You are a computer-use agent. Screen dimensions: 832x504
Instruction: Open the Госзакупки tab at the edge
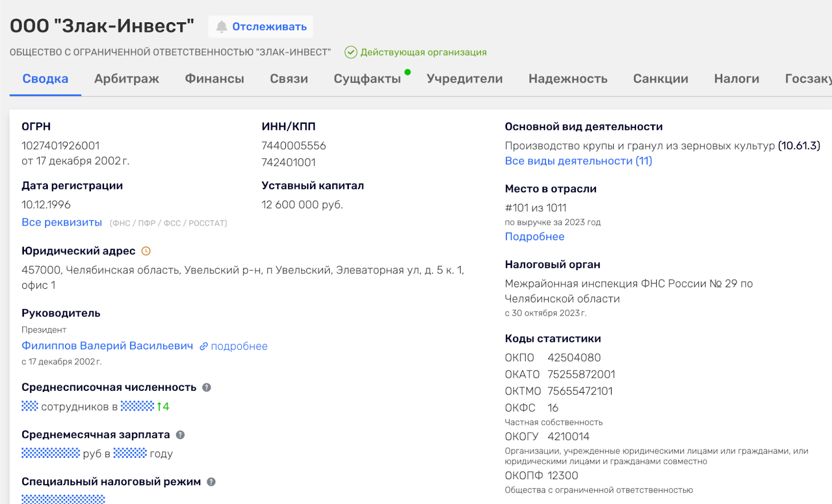click(808, 78)
